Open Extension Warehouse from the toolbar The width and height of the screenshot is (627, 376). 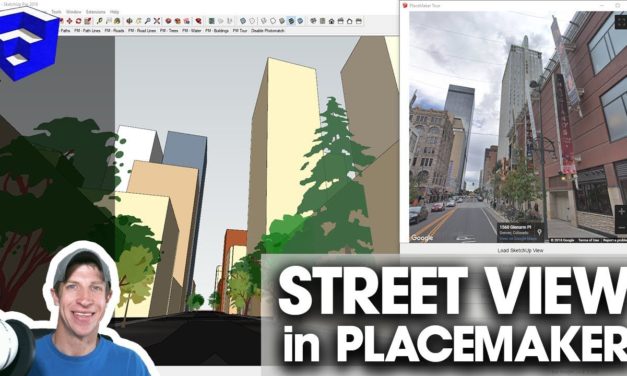tap(177, 21)
